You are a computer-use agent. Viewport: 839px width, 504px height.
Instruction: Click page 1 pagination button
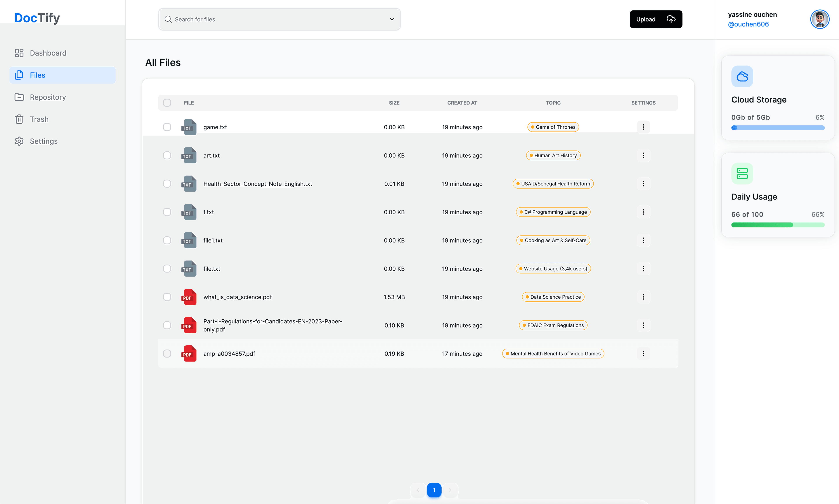click(x=434, y=490)
